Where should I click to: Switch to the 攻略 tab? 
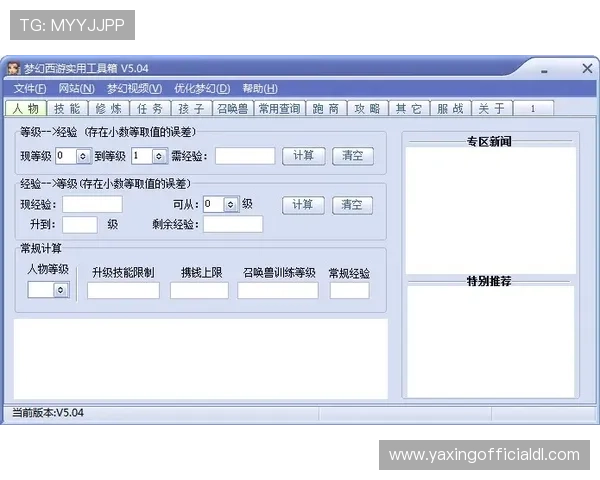coord(368,109)
